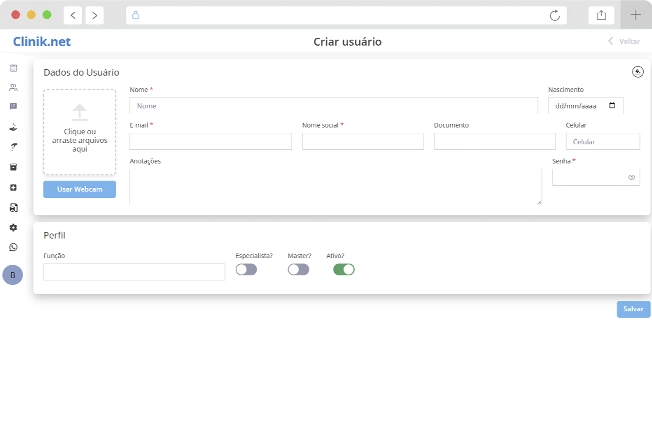Enable the Master toggle
The image size is (652, 437).
298,269
